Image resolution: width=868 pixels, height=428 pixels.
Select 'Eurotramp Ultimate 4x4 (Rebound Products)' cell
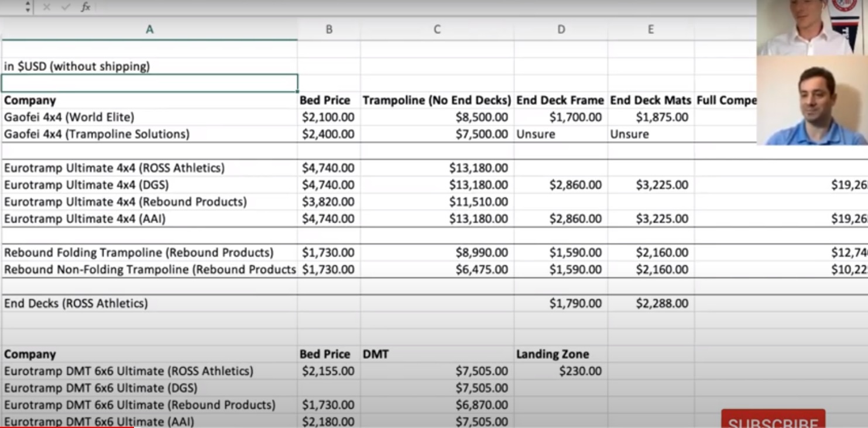pyautogui.click(x=149, y=202)
